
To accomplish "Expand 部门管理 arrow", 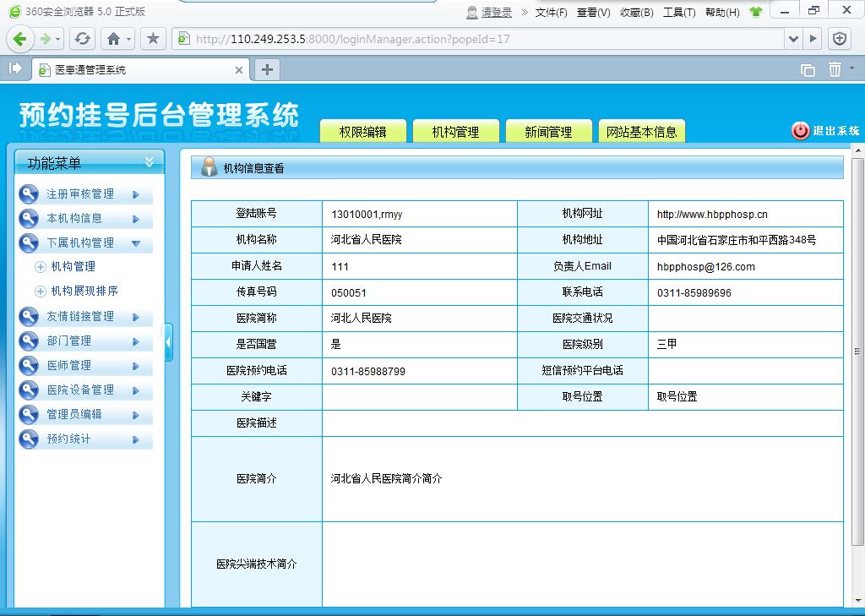I will 136,341.
